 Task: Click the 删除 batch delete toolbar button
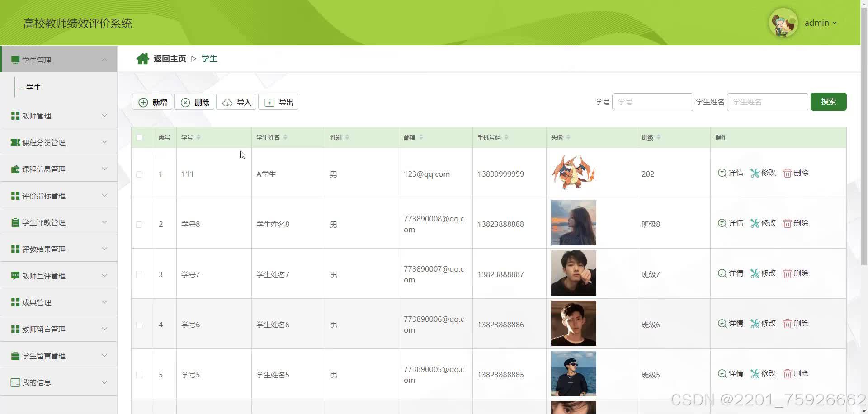point(194,102)
